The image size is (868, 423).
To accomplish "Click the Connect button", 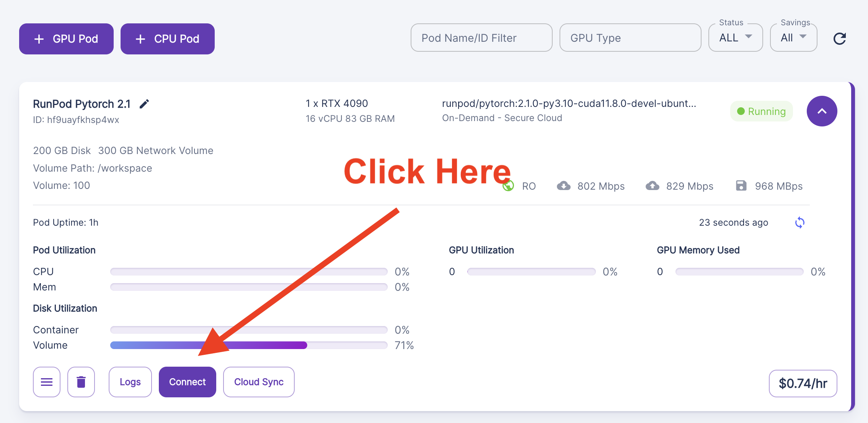I will [188, 382].
